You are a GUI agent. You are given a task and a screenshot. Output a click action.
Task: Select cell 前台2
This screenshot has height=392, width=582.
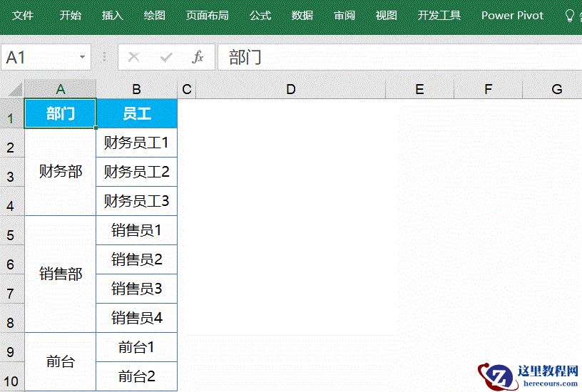[137, 376]
